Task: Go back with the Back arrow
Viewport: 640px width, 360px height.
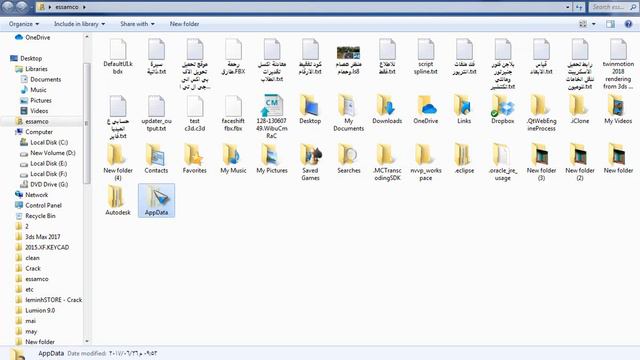Action: coord(8,6)
